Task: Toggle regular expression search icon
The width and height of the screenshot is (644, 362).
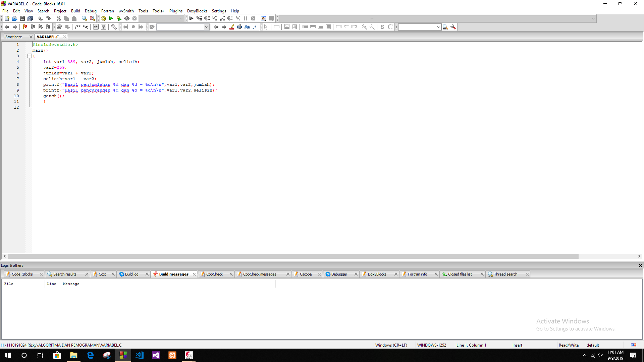Action: 255,27
